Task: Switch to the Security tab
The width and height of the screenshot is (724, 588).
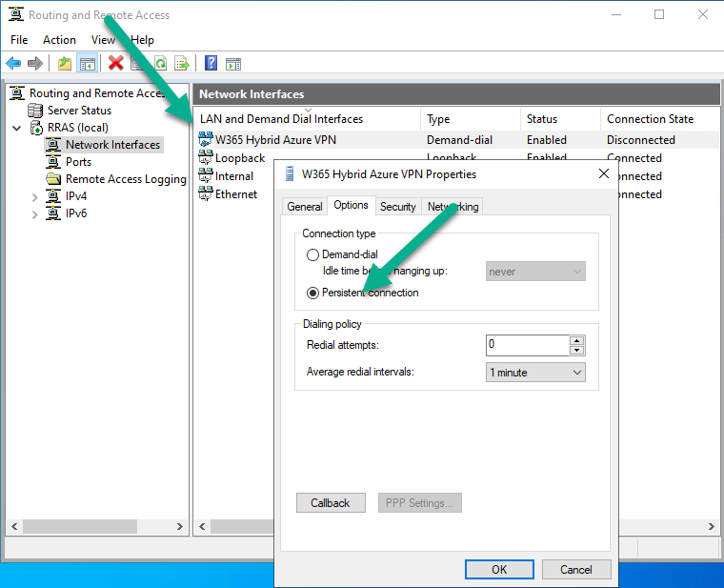Action: [x=397, y=207]
